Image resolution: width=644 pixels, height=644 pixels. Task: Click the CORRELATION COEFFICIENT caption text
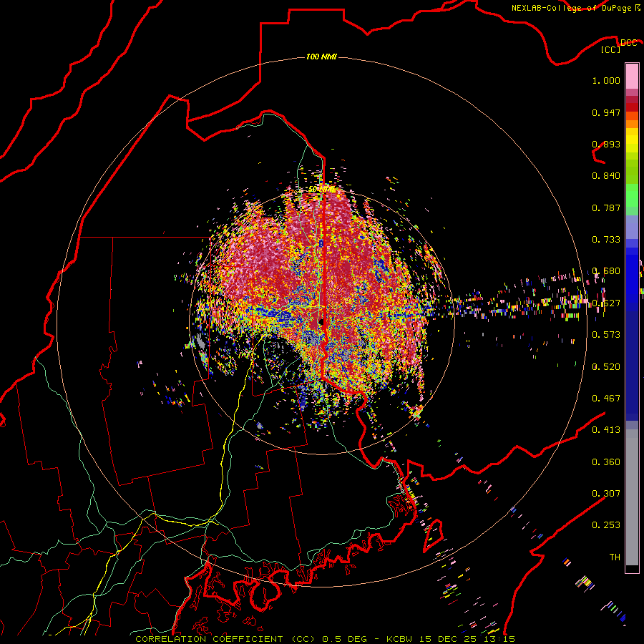tap(209, 639)
